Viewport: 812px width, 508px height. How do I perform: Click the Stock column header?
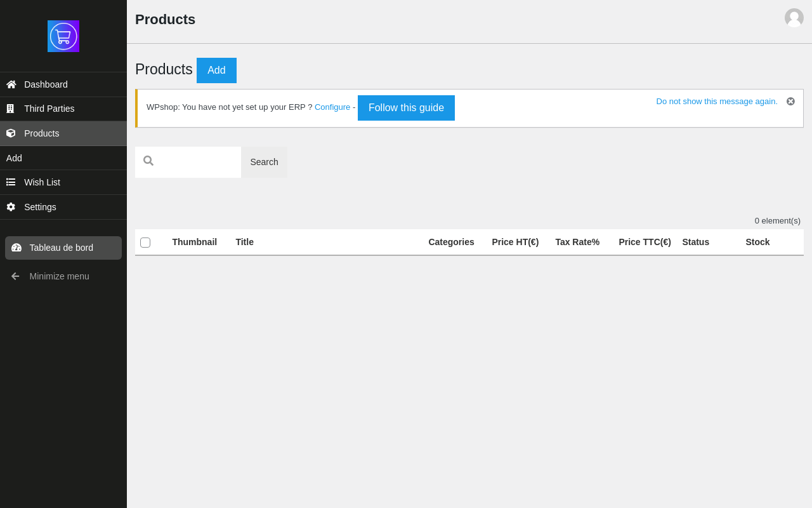[x=757, y=242]
